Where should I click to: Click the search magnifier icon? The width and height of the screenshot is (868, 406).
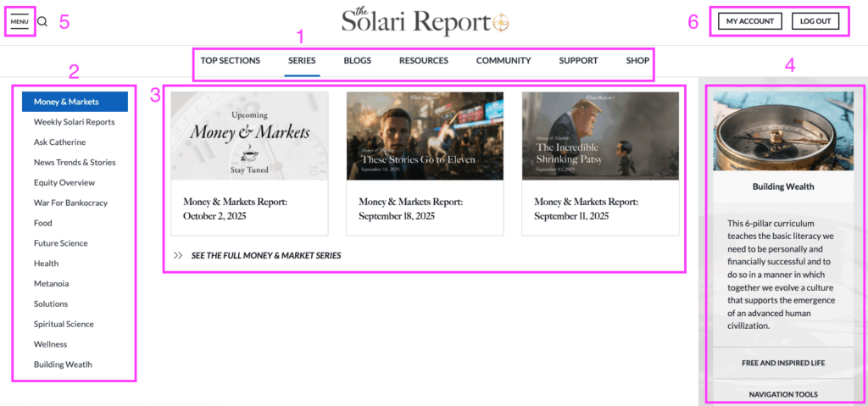tap(42, 22)
